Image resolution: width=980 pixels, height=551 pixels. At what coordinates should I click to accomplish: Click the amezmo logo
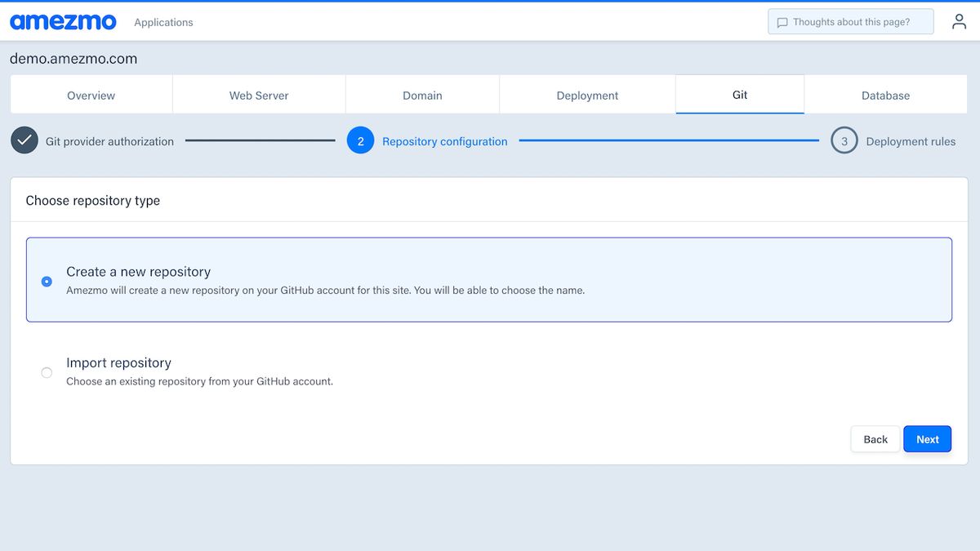pyautogui.click(x=63, y=21)
